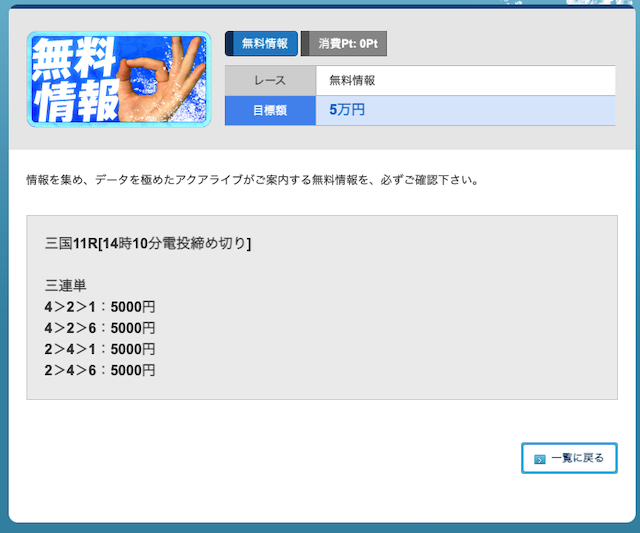Click the 一覧に戻る button
The height and width of the screenshot is (533, 640).
[x=569, y=458]
